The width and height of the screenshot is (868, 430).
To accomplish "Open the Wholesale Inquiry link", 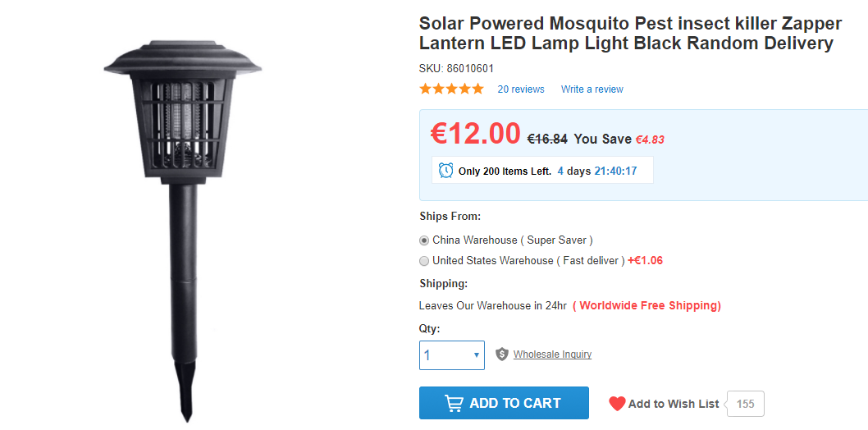I will (x=552, y=355).
